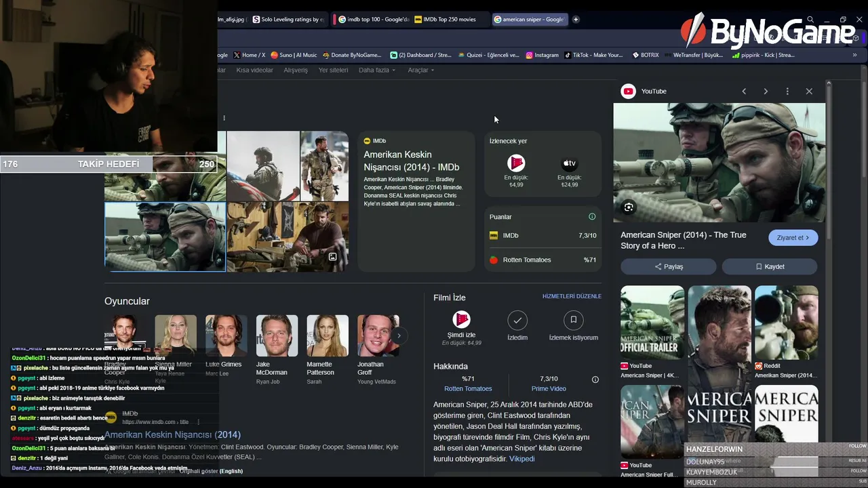Click the Apple TV icon under İzlenecek yer
This screenshot has width=868, height=488.
tap(570, 163)
